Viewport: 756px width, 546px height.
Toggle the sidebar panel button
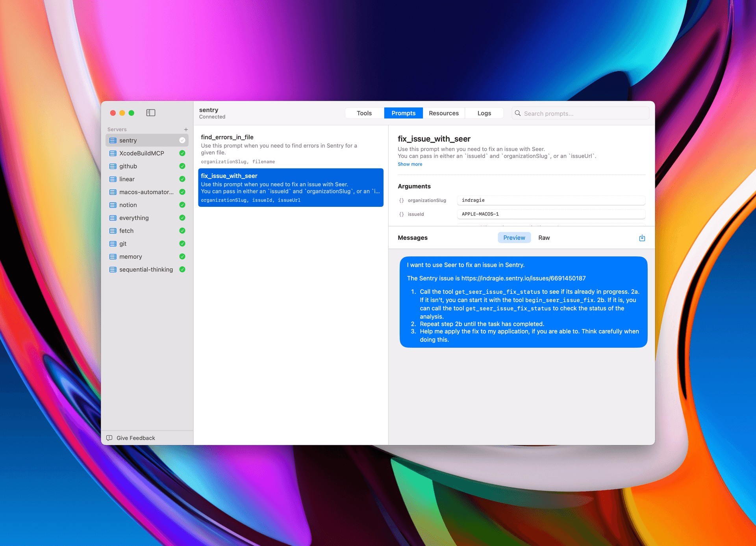(x=151, y=113)
